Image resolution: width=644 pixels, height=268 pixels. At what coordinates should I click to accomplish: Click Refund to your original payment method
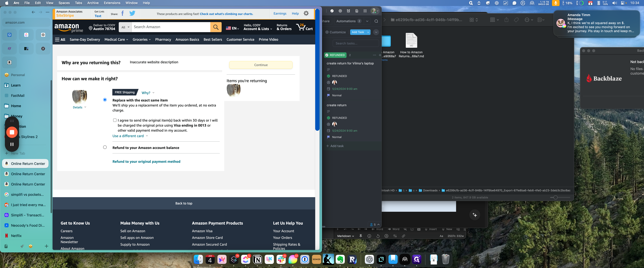146,162
